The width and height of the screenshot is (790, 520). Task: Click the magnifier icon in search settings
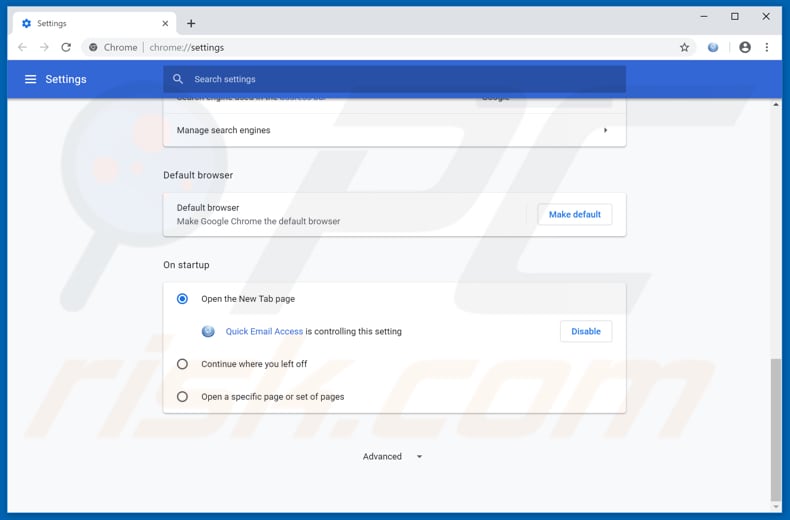[x=178, y=79]
